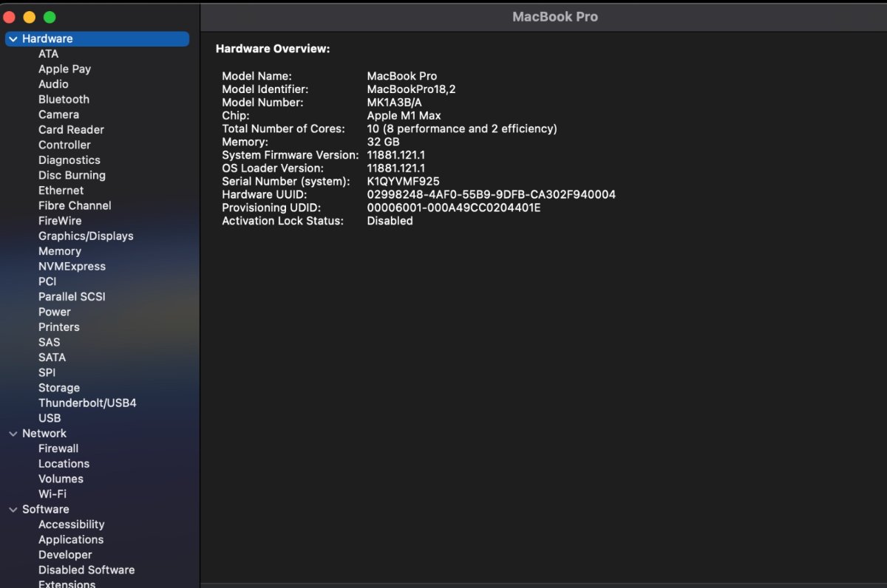887x588 pixels.
Task: Zoom the window with green button
Action: point(50,17)
